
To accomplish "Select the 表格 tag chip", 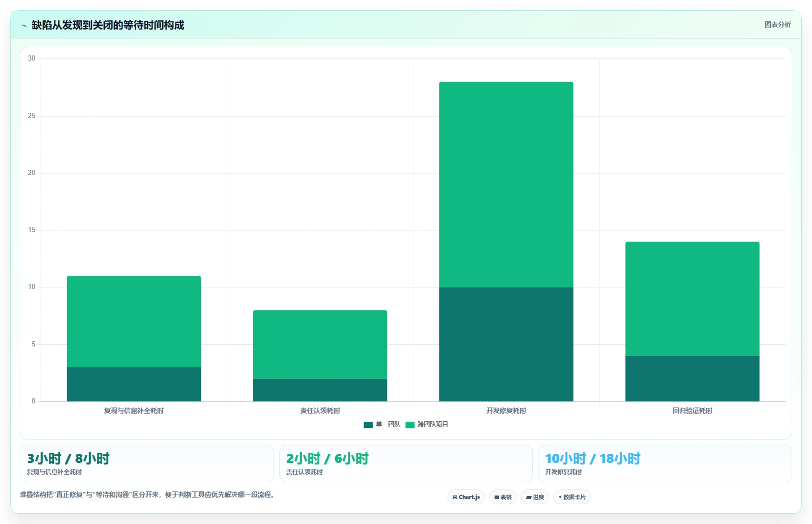I will pos(503,497).
